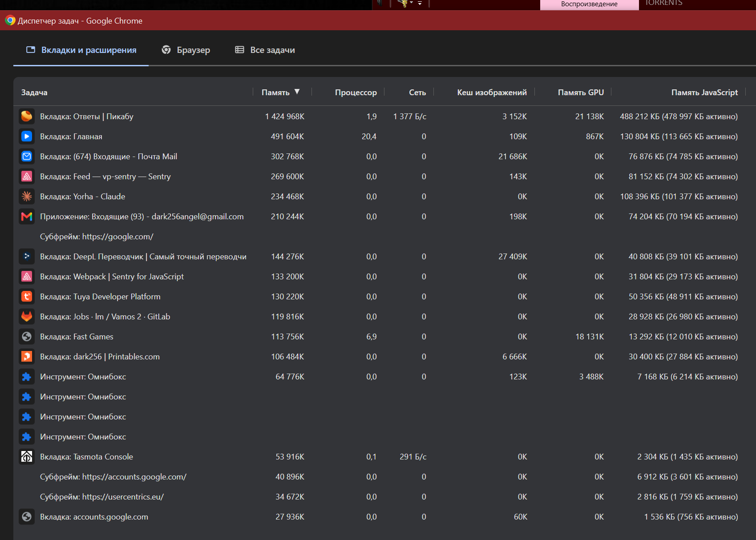Click the 291 Б/с network value
This screenshot has height=540, width=756.
(413, 457)
